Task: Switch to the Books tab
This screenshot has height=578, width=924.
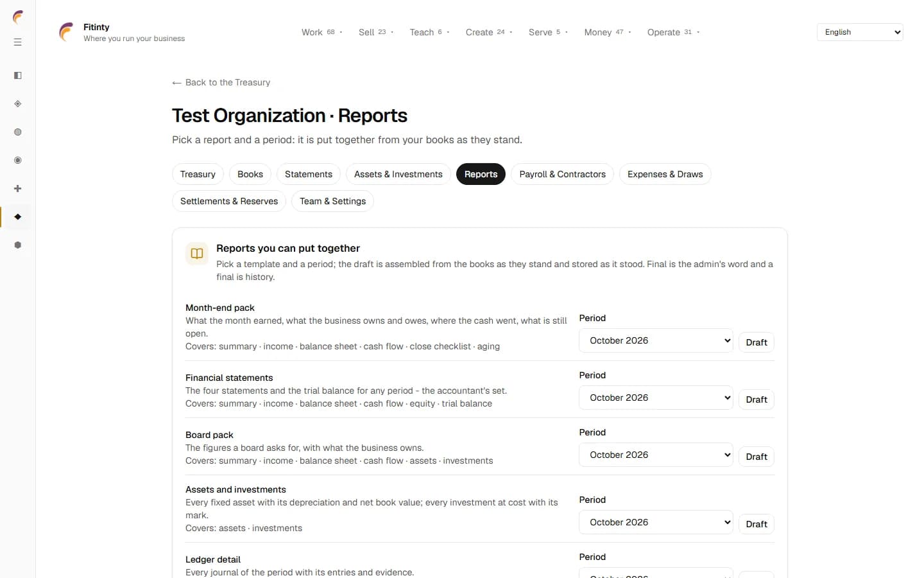Action: (x=250, y=174)
